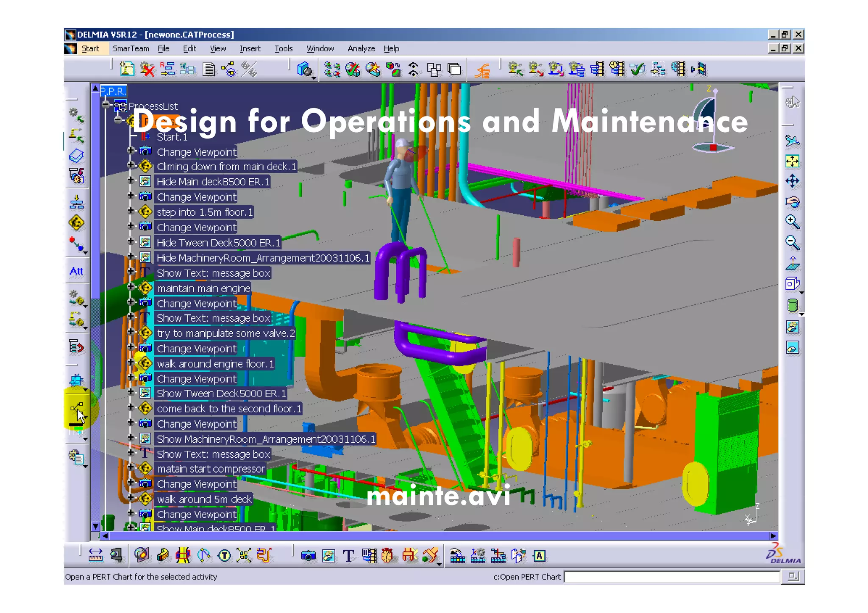Open the Help menu
The image size is (868, 613).
[391, 49]
